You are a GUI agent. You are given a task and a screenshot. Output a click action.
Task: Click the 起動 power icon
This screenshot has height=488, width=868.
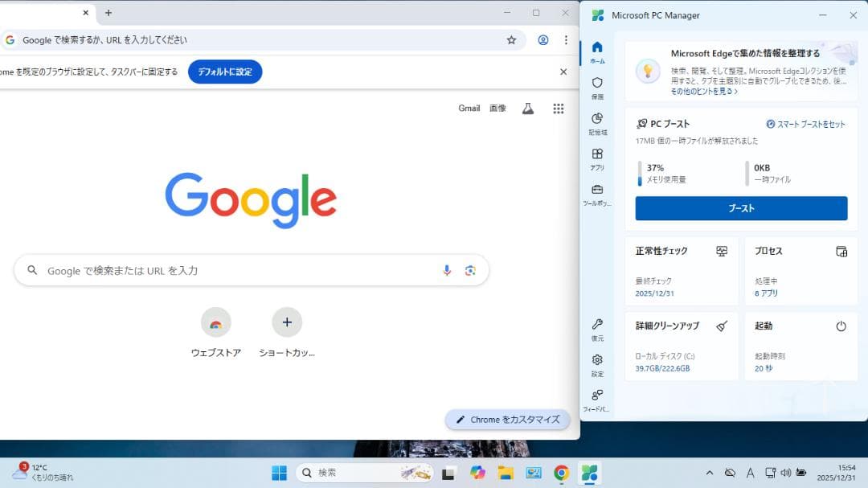tap(841, 326)
